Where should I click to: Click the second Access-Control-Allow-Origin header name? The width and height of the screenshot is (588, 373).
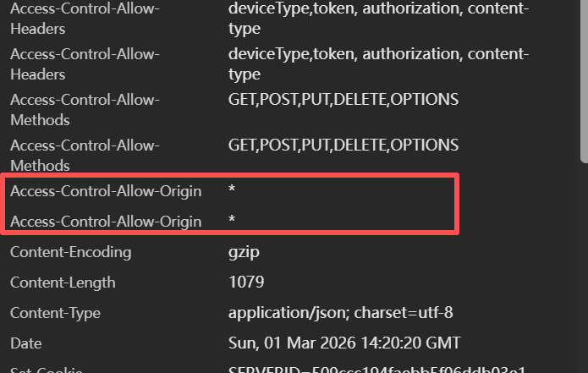coord(106,222)
